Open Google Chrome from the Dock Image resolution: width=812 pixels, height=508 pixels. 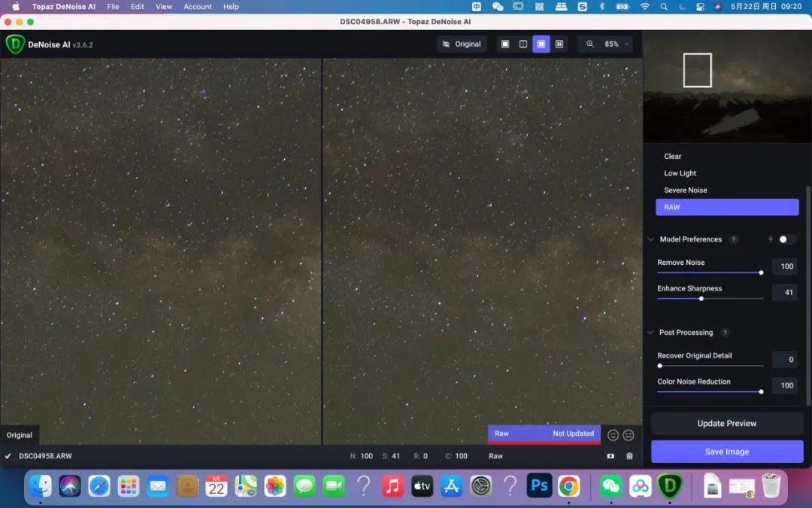568,485
